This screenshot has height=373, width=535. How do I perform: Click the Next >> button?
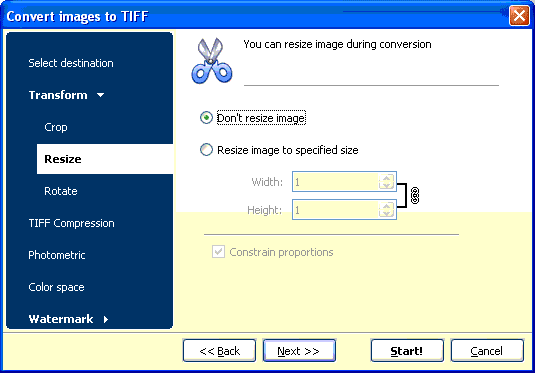point(299,350)
